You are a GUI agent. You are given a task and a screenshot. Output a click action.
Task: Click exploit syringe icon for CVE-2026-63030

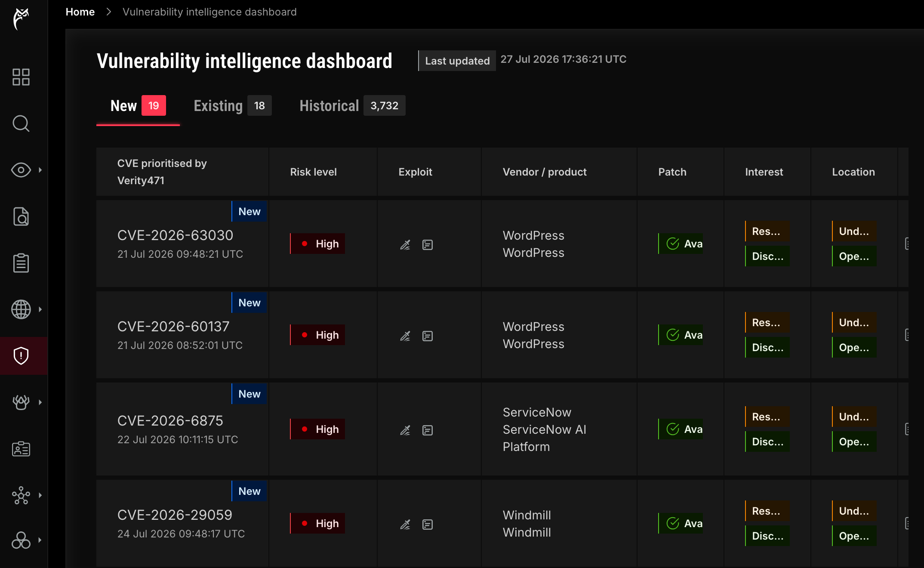click(405, 245)
